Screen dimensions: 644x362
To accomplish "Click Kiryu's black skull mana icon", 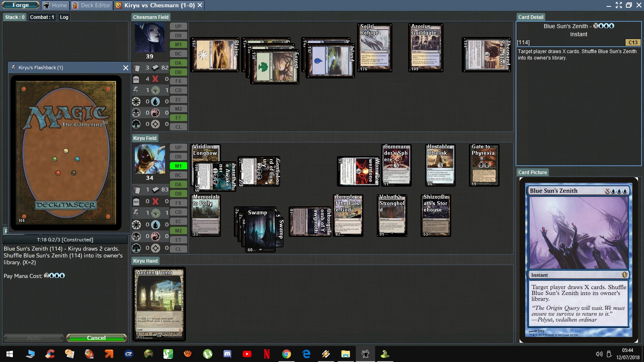I will coord(136,237).
